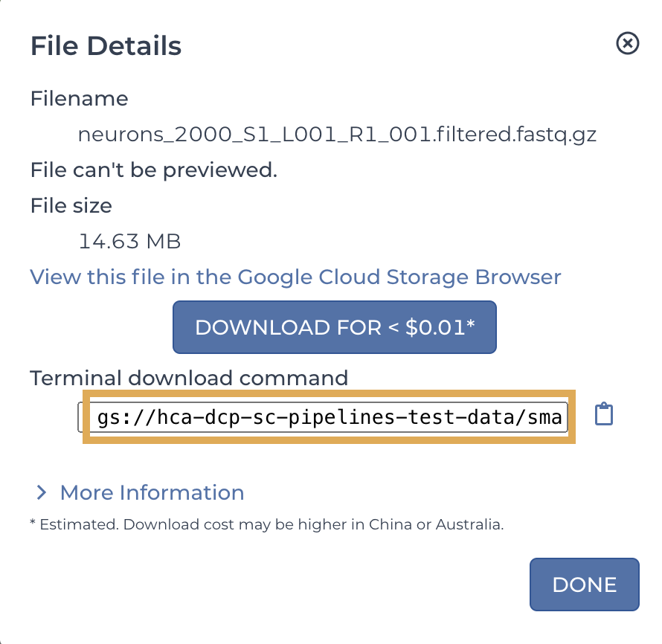Click the DOWNLOAD FOR < $0.01* button

(x=335, y=327)
